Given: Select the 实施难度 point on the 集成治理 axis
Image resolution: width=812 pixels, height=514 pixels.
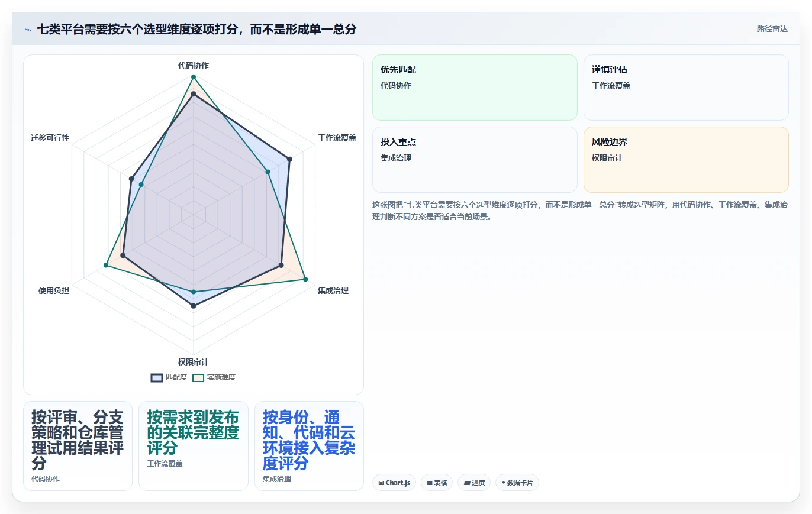Looking at the screenshot, I should [x=305, y=279].
